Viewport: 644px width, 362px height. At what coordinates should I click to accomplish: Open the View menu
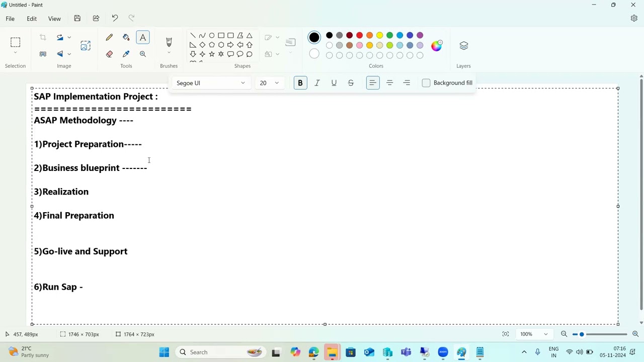point(54,19)
